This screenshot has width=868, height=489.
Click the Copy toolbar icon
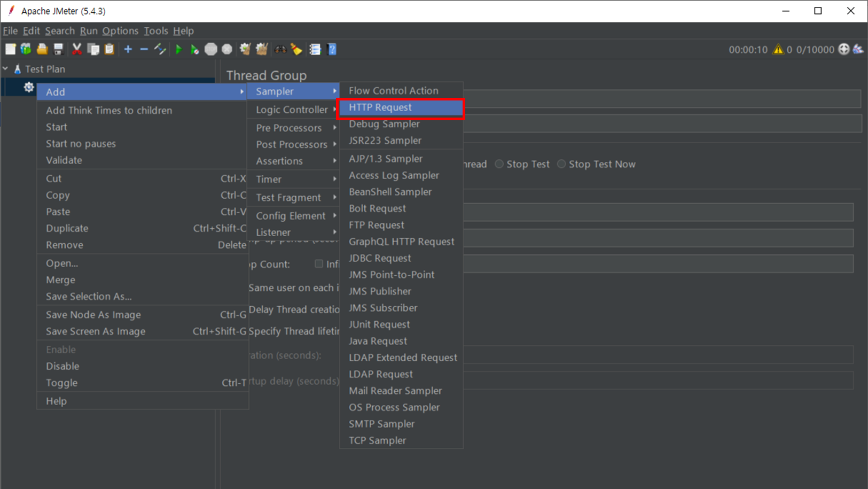[x=93, y=50]
